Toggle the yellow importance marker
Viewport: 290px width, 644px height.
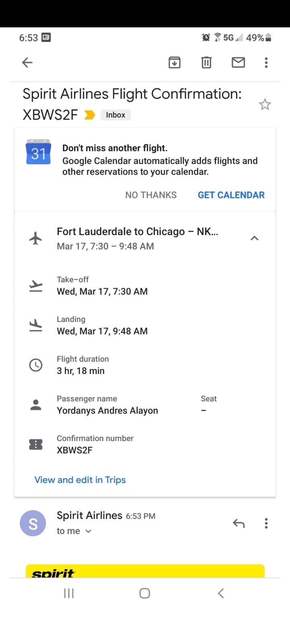click(x=89, y=115)
